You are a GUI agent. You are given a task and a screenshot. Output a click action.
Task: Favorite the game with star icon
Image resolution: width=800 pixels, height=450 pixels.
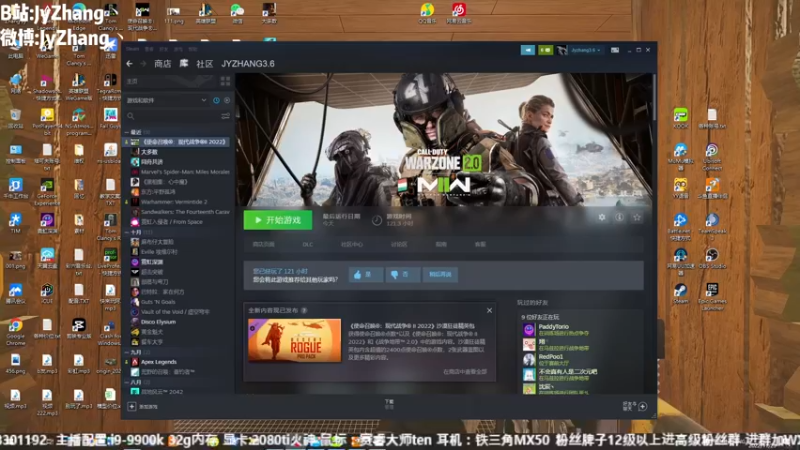click(637, 217)
